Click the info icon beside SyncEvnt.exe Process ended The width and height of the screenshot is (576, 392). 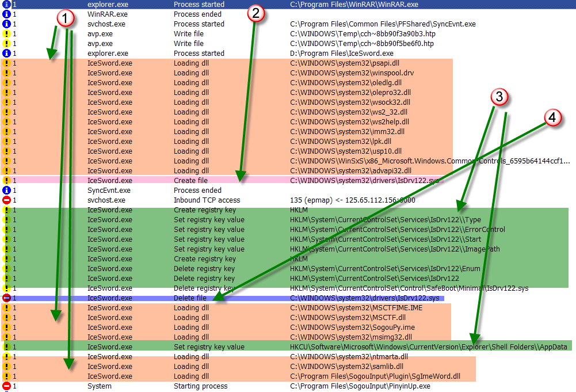pyautogui.click(x=6, y=191)
